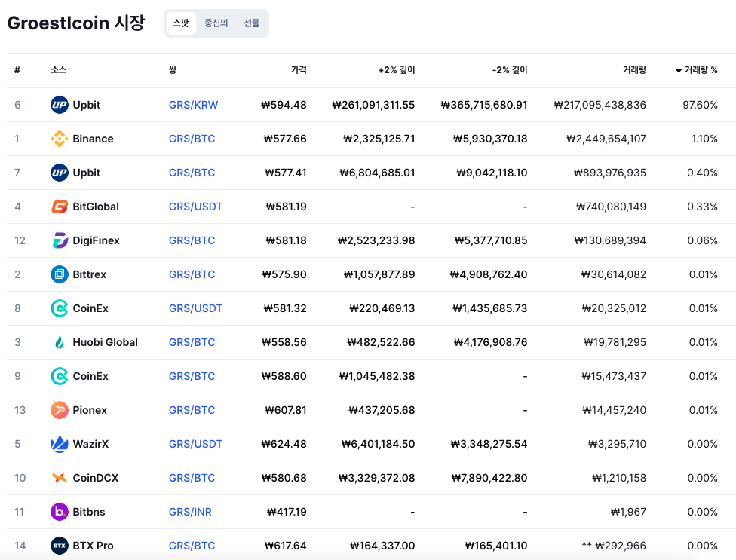736x560 pixels.
Task: Open Huobi Global GRS/BTC pair link
Action: [192, 342]
